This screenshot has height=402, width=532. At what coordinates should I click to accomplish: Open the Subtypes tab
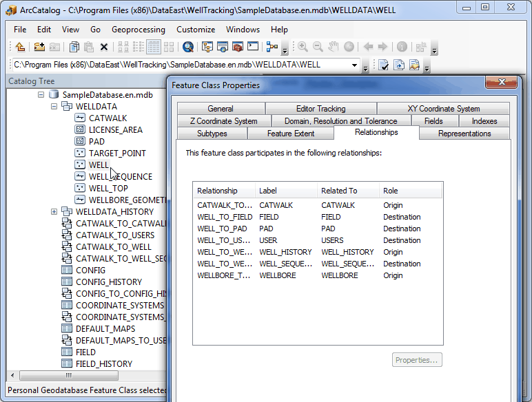point(212,134)
